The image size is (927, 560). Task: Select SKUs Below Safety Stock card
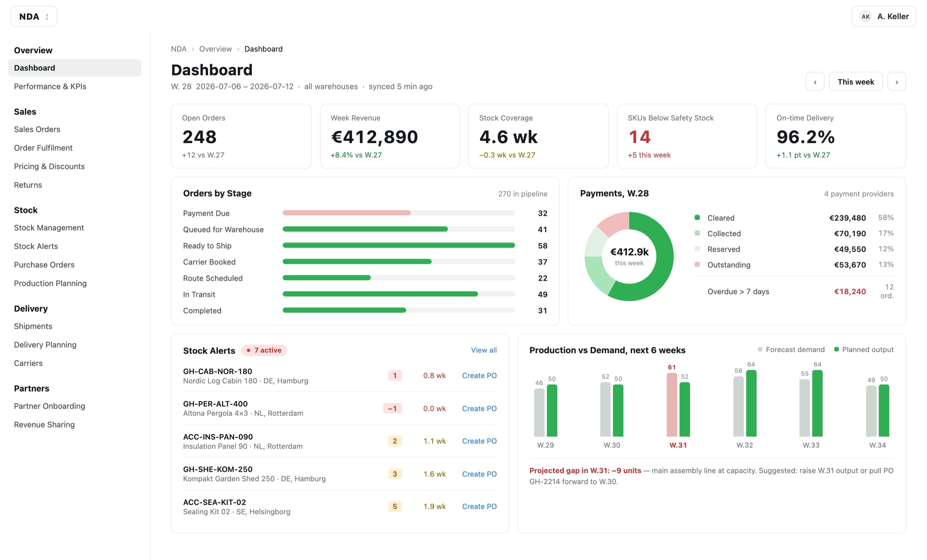click(x=687, y=136)
